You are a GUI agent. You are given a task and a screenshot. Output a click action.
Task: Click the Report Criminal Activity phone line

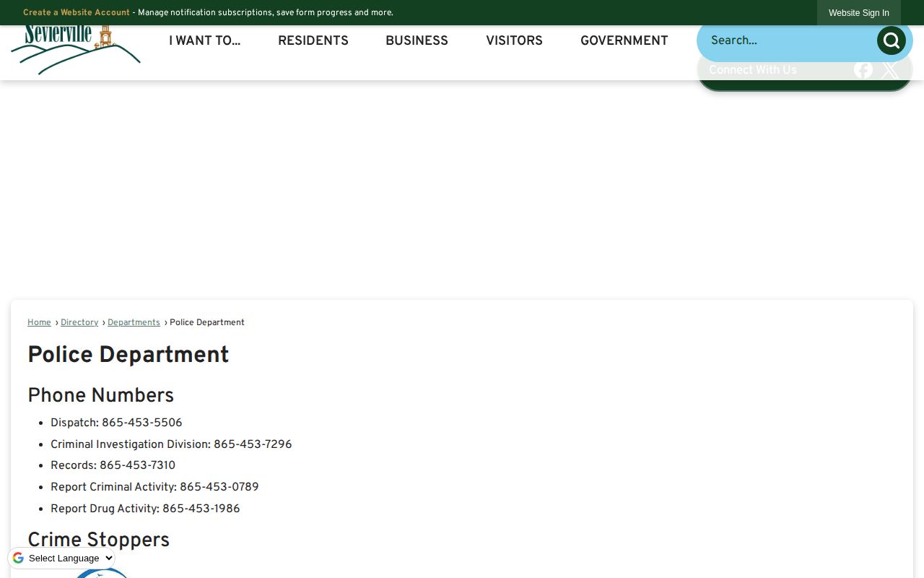(154, 488)
